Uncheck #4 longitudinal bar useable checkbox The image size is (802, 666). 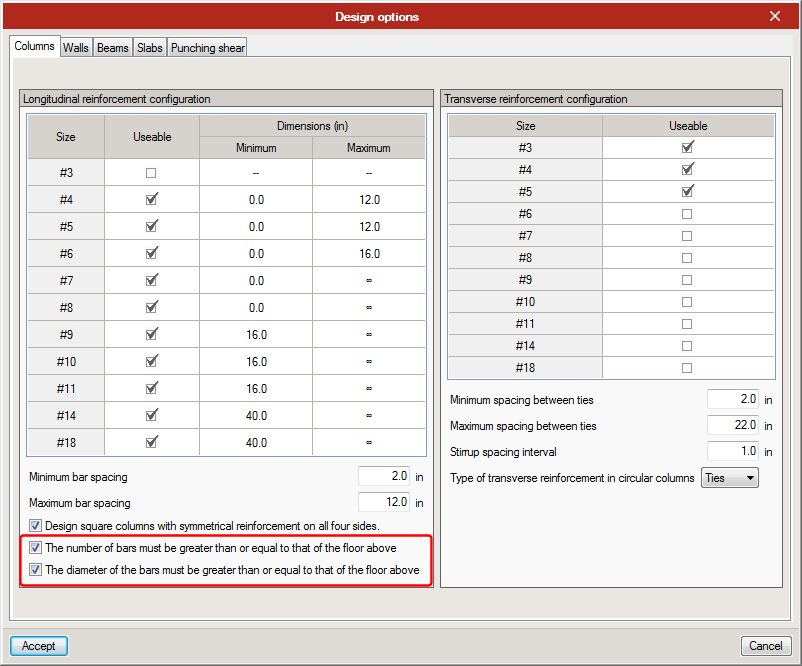(152, 199)
